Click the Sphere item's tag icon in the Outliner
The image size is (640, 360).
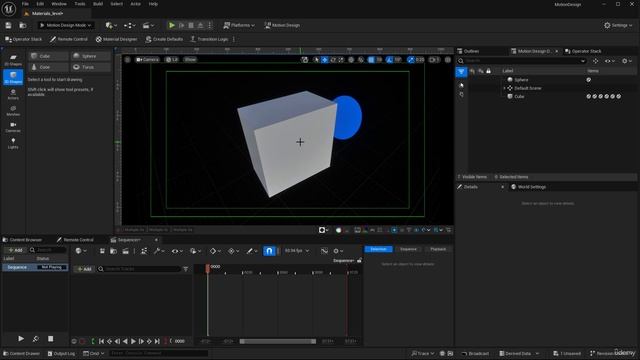[589, 80]
